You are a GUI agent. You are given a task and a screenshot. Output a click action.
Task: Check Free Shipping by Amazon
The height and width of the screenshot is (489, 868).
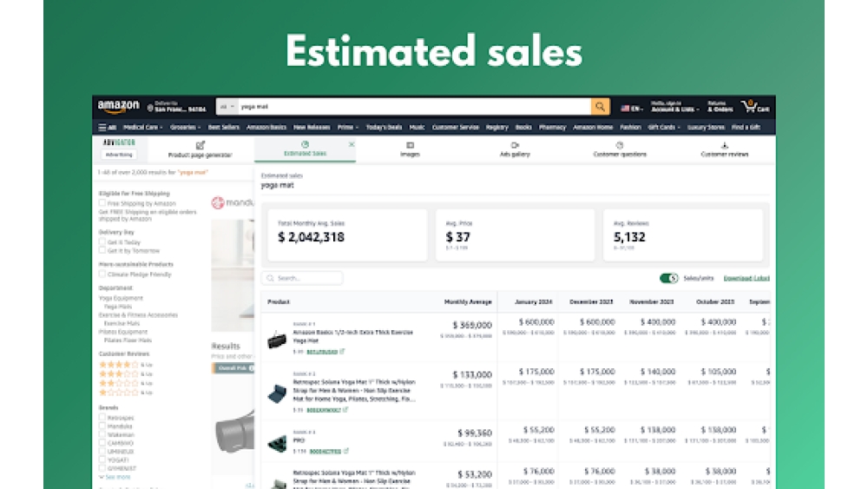[x=102, y=203]
